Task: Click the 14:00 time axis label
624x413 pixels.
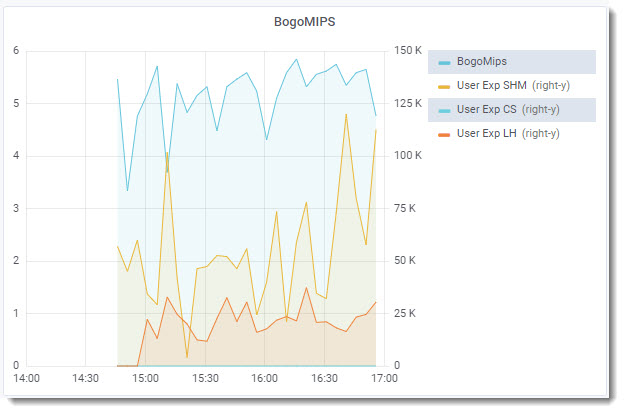Action: pyautogui.click(x=26, y=378)
